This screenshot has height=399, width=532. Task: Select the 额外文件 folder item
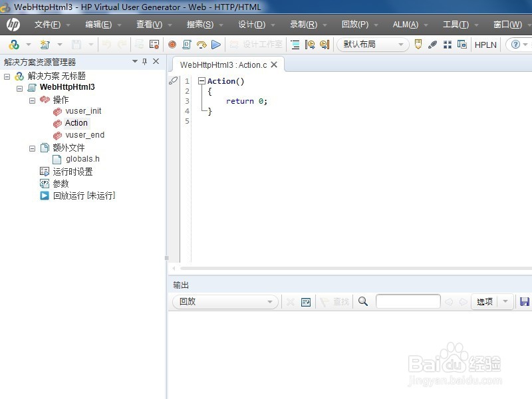(x=68, y=148)
